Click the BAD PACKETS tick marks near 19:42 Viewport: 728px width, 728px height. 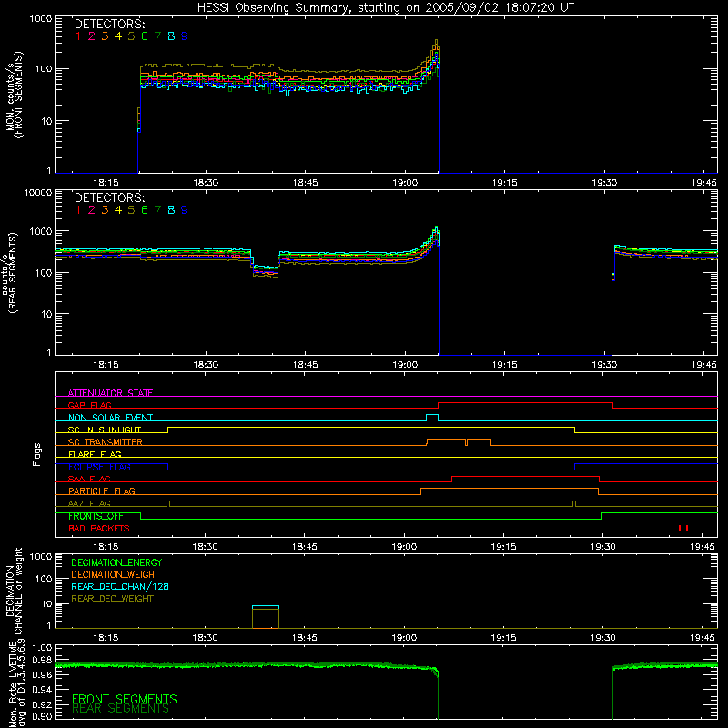[x=683, y=528]
